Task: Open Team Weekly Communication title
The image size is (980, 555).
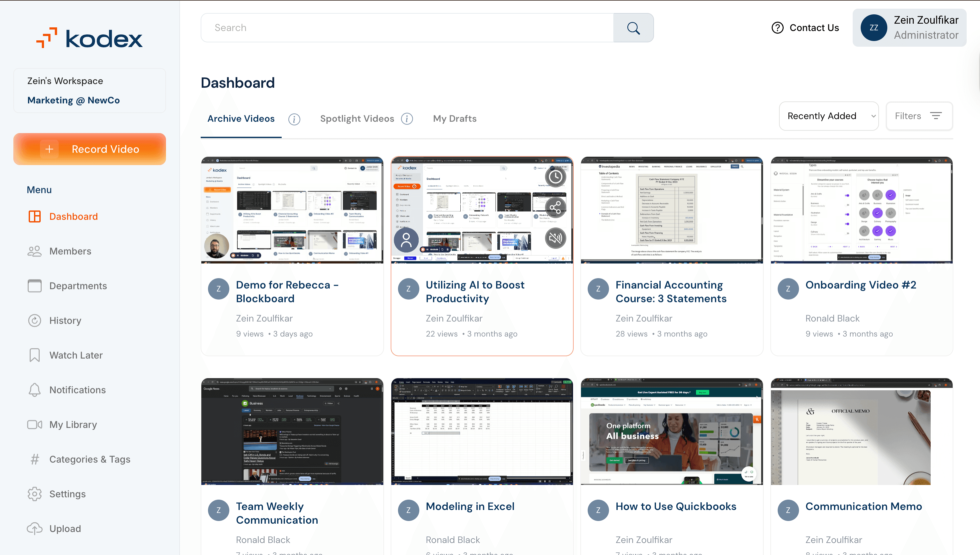Action: tap(277, 513)
